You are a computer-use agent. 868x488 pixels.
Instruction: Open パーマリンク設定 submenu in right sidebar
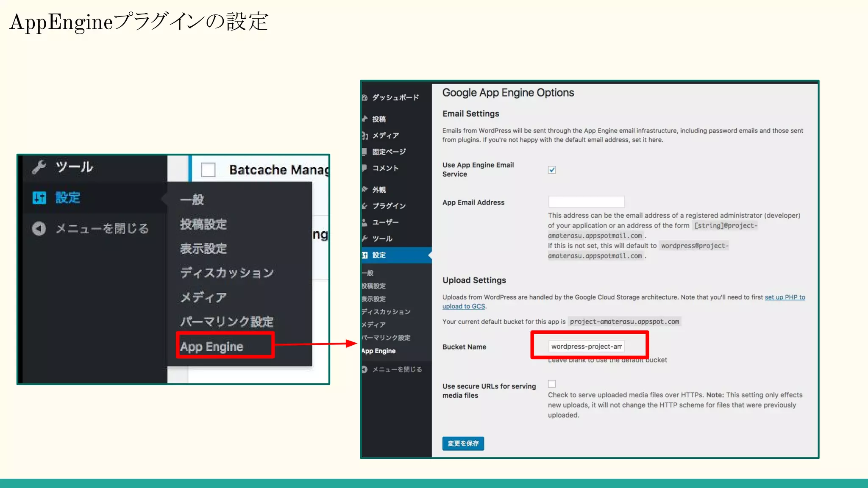click(386, 338)
